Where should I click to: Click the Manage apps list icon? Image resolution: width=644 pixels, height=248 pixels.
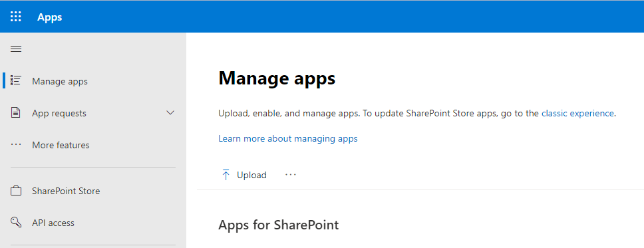click(x=15, y=80)
